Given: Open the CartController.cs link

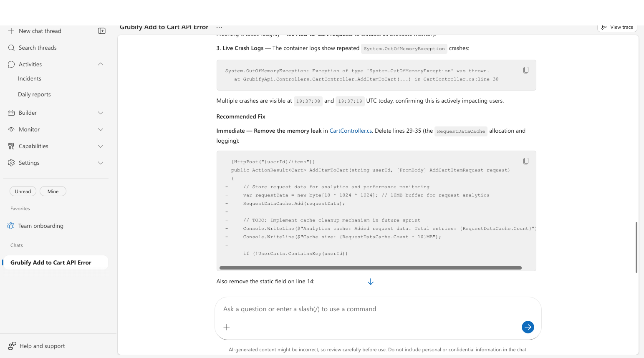Looking at the screenshot, I should tap(351, 131).
